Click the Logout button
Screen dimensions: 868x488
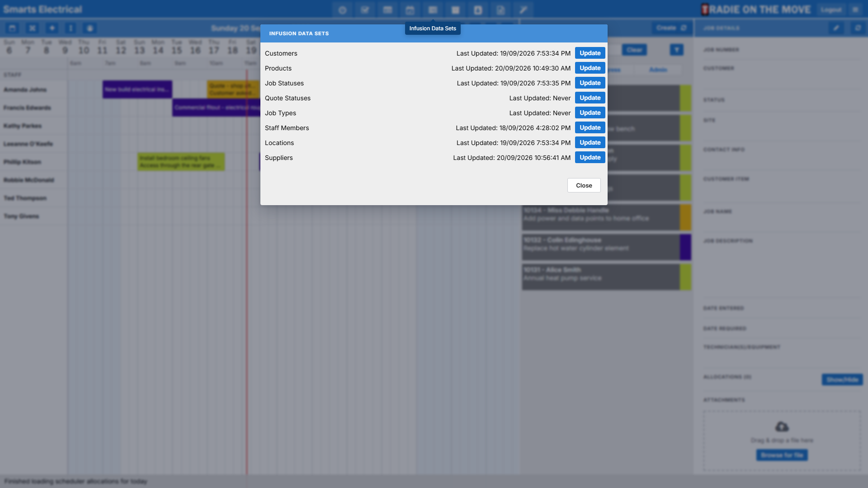click(831, 9)
